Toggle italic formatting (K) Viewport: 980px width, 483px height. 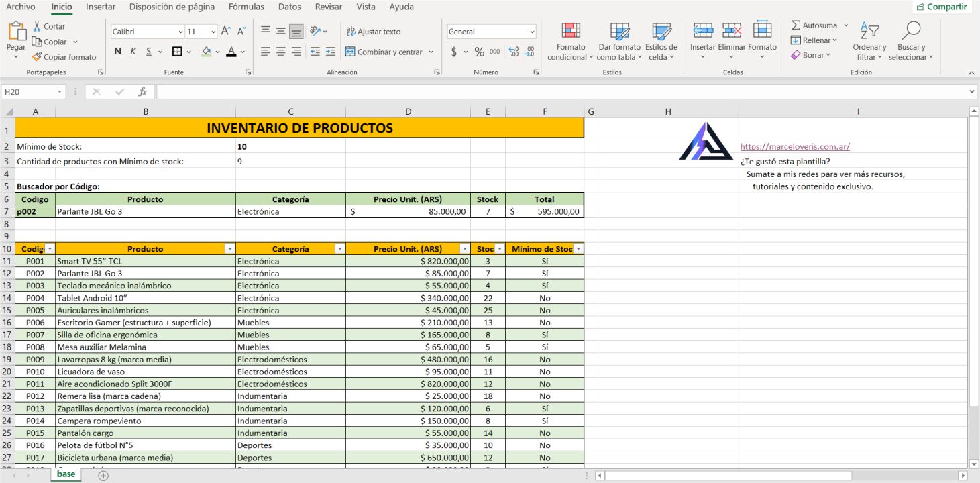[x=132, y=50]
